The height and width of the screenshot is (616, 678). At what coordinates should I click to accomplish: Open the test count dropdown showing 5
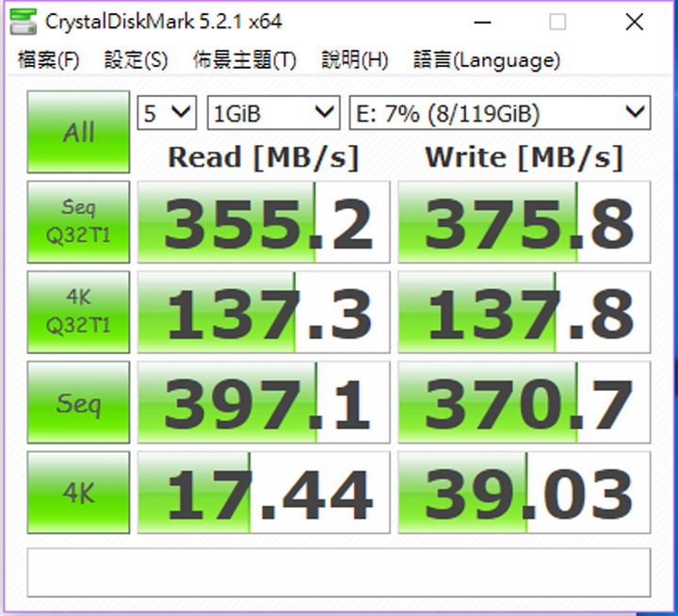pyautogui.click(x=167, y=114)
